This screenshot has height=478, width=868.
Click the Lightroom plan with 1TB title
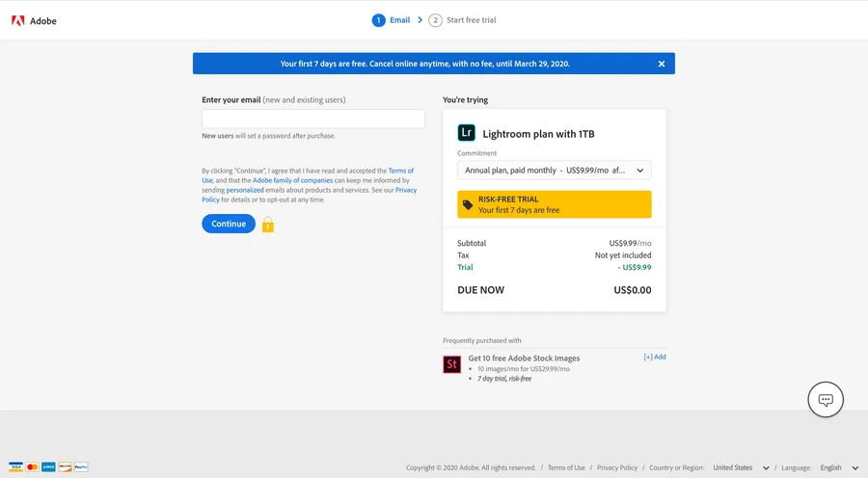(538, 134)
